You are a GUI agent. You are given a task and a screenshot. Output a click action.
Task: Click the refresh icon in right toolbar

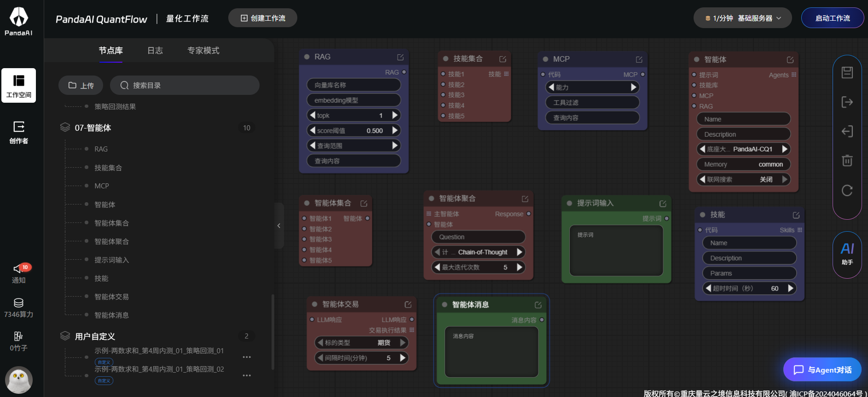coord(847,190)
